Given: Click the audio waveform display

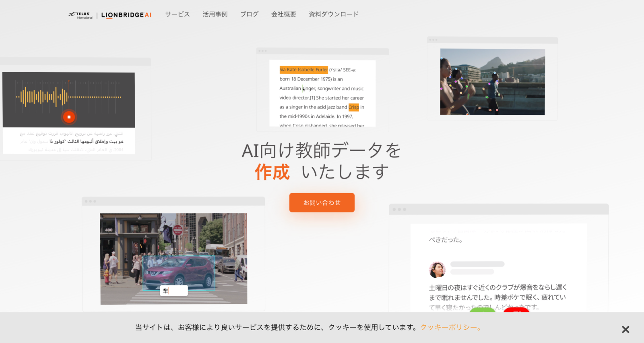Looking at the screenshot, I should (69, 97).
